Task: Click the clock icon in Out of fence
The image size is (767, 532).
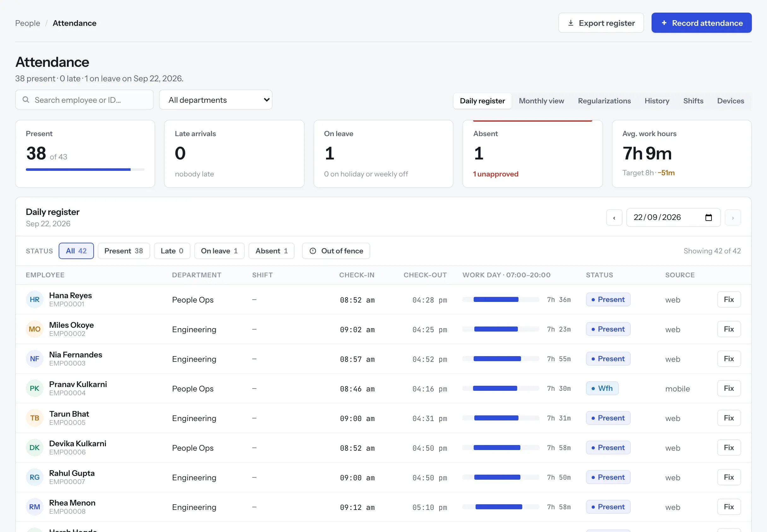Action: (313, 251)
